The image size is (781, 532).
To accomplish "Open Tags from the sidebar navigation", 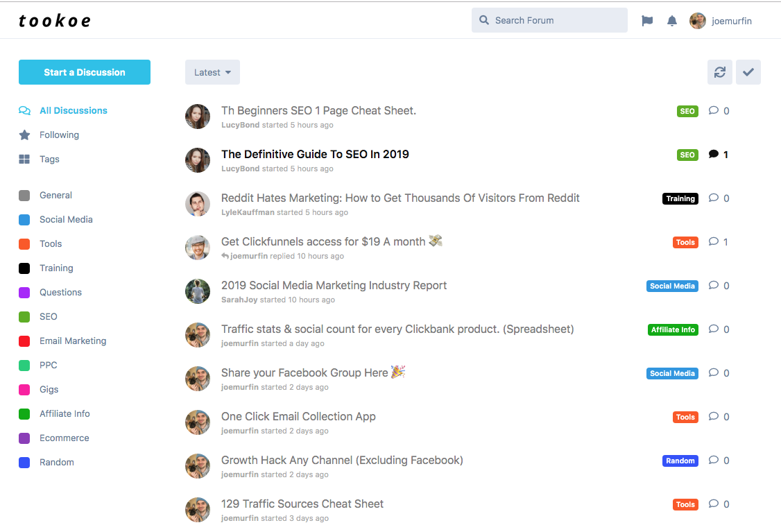I will (49, 159).
